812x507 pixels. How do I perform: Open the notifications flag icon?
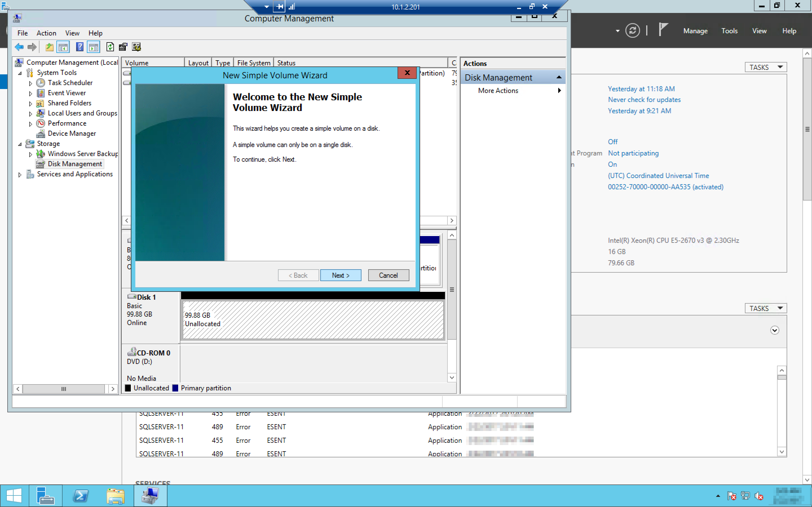pyautogui.click(x=663, y=30)
